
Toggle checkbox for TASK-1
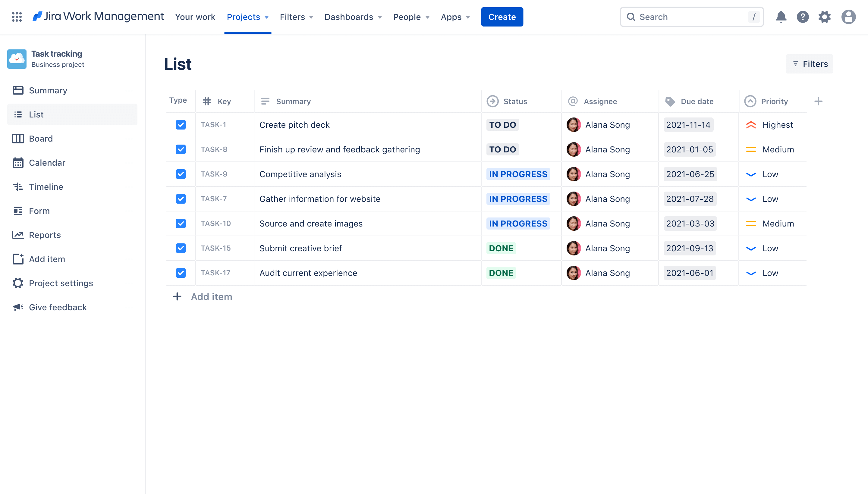pos(181,124)
